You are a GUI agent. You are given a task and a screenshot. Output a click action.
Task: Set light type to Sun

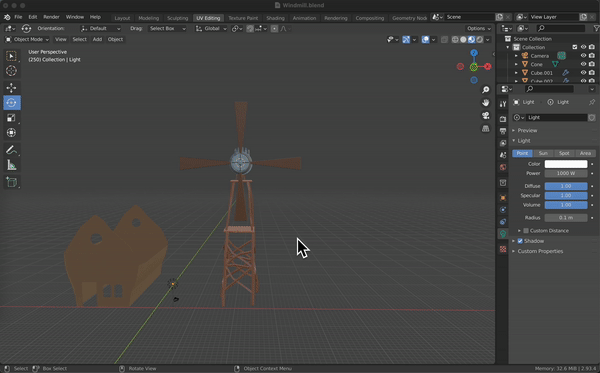tap(543, 153)
